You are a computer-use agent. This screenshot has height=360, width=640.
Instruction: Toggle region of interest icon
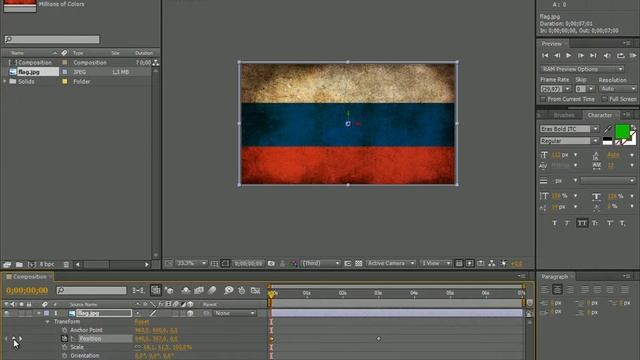pos(347,264)
